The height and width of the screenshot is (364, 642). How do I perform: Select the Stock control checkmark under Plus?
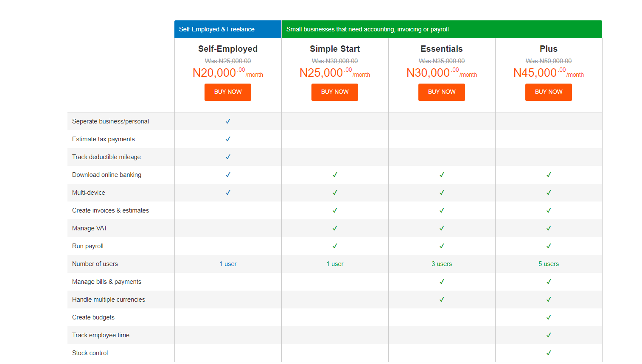point(548,353)
